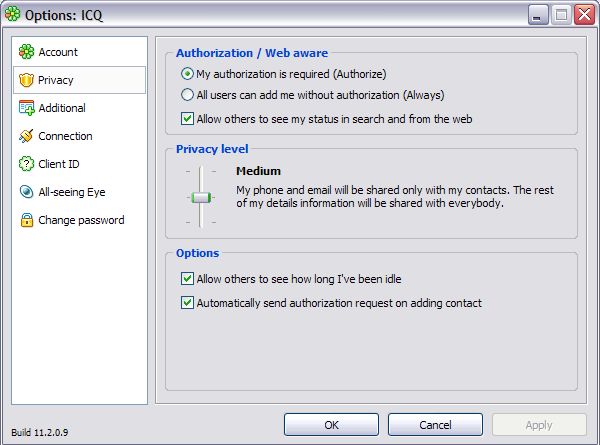
Task: Click the All-seeing Eye icon
Action: [26, 192]
